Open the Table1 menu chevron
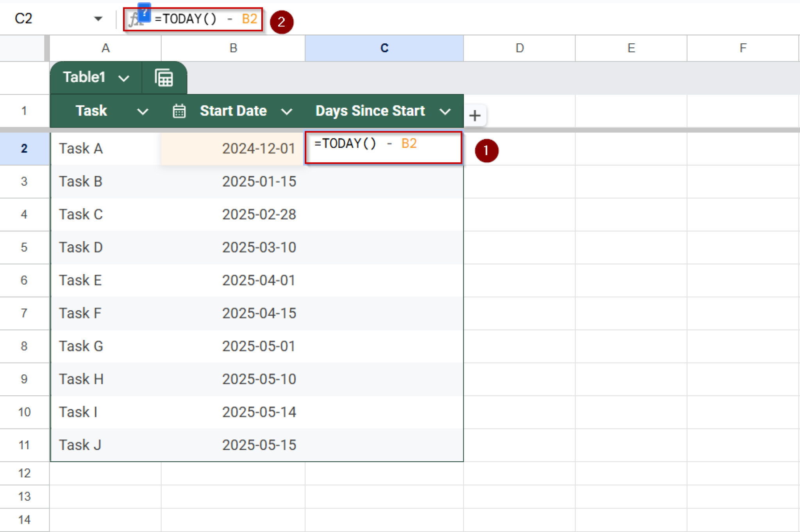The height and width of the screenshot is (532, 800). click(124, 77)
